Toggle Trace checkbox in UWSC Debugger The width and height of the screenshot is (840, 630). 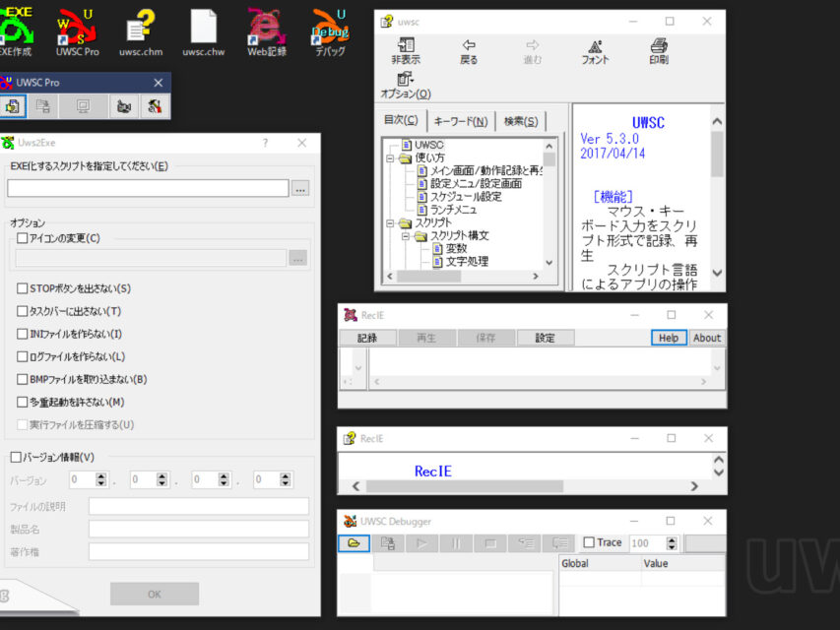point(589,542)
